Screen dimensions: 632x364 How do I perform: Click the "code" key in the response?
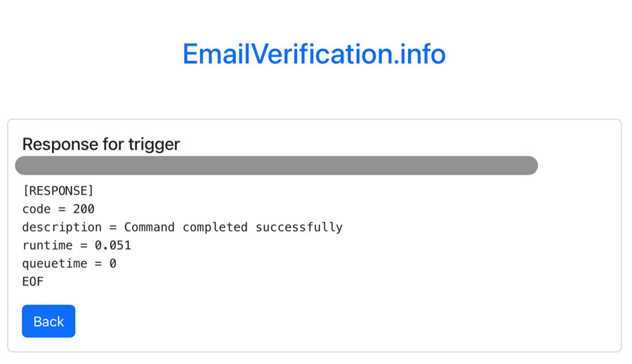(x=37, y=209)
